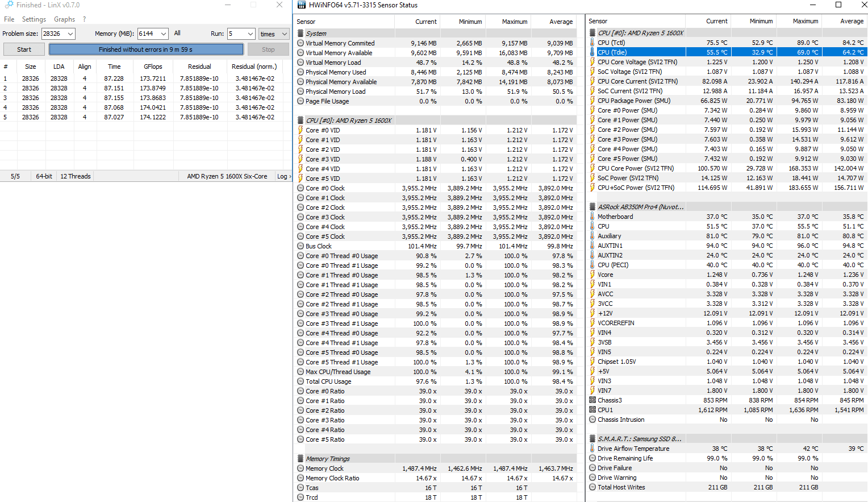This screenshot has width=868, height=502.
Task: Select the 'Auxiliary' temperature sensor label
Action: 609,236
